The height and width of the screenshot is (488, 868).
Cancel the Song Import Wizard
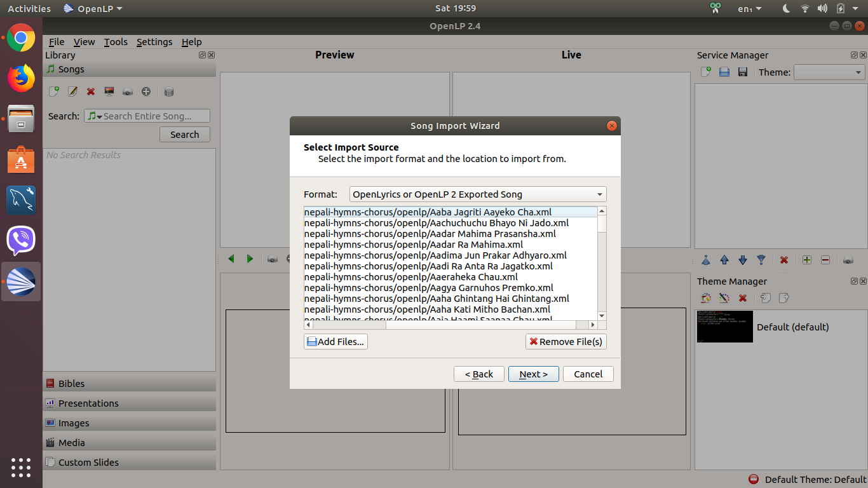588,374
